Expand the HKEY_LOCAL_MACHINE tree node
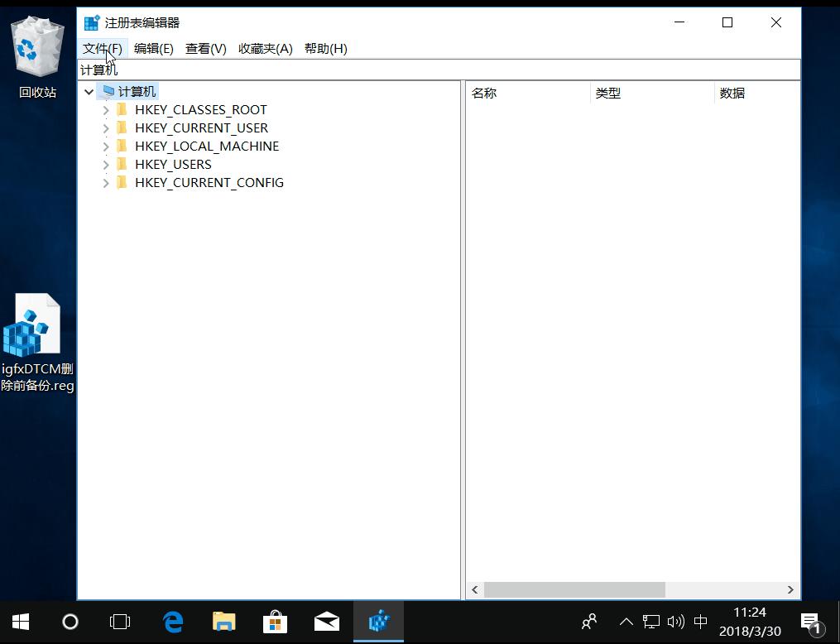Image resolution: width=840 pixels, height=644 pixels. (105, 146)
